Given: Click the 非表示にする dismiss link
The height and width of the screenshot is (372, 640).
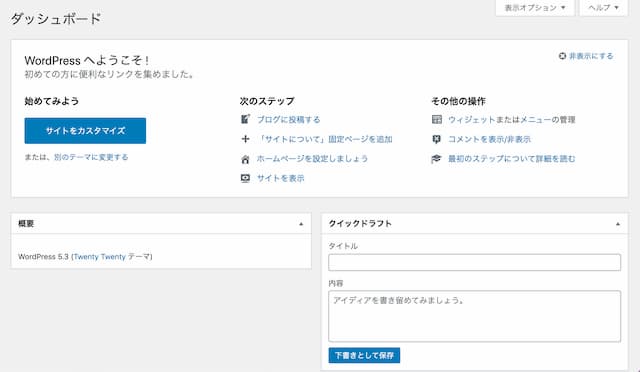Looking at the screenshot, I should 591,56.
